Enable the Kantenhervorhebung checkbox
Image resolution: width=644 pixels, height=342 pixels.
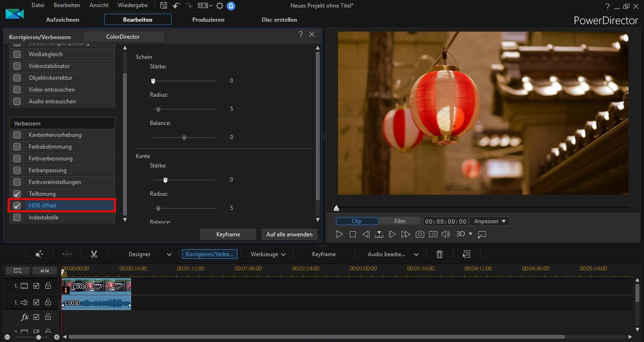(x=17, y=135)
